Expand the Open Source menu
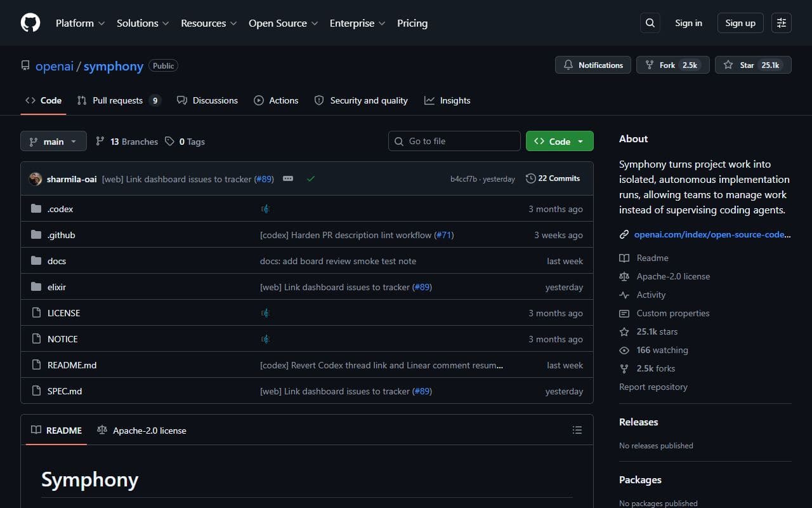Screen dimensions: 812x508 284,23
